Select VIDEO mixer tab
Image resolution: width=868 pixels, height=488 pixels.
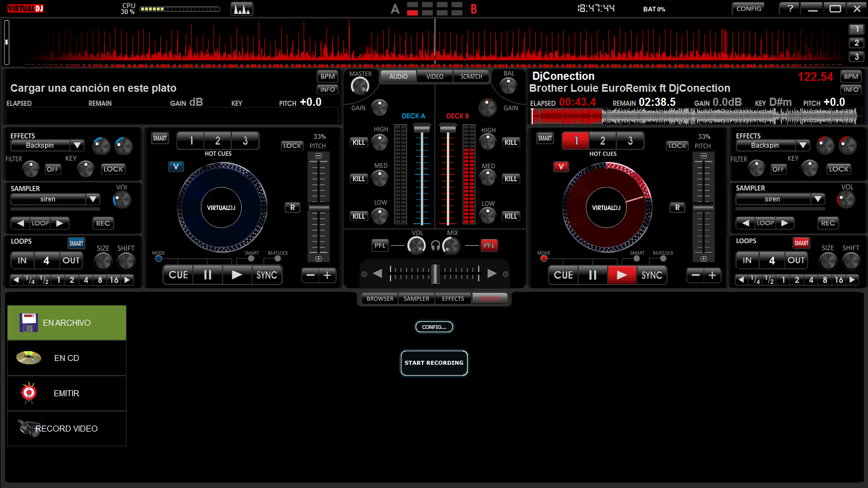[x=435, y=77]
